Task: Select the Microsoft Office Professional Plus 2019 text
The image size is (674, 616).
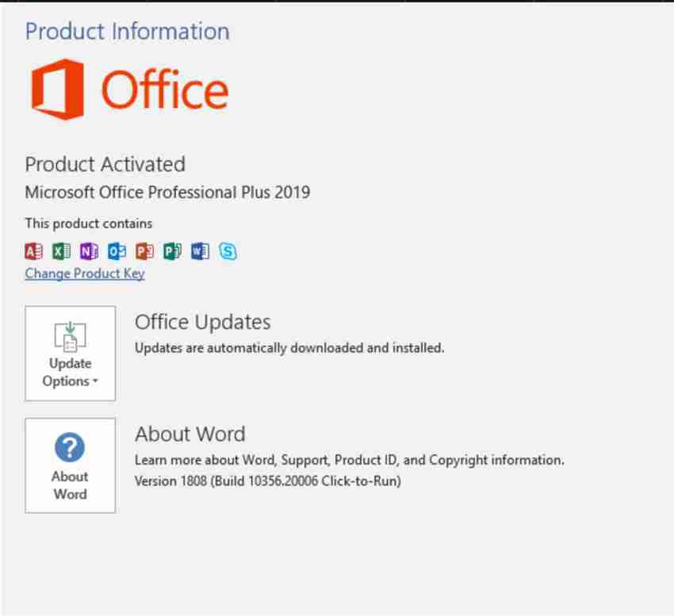Action: [167, 192]
